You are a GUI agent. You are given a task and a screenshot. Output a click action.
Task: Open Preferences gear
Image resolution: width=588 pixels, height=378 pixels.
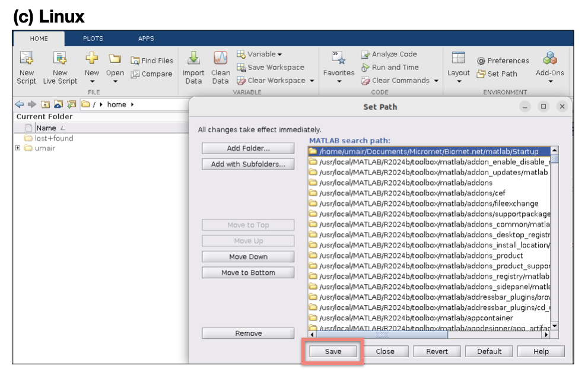click(503, 61)
